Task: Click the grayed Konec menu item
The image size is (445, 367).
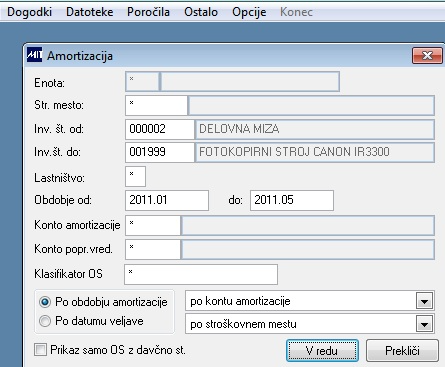Action: 296,12
